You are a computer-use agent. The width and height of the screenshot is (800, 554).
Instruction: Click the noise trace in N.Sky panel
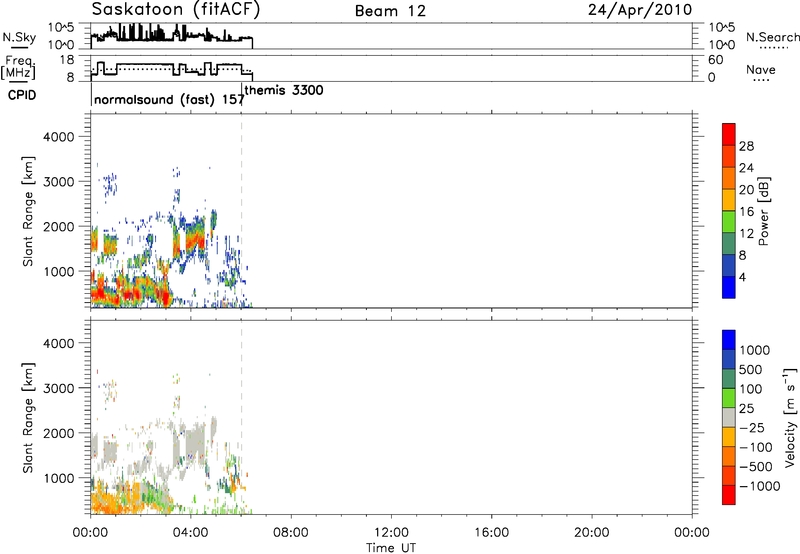pos(171,35)
